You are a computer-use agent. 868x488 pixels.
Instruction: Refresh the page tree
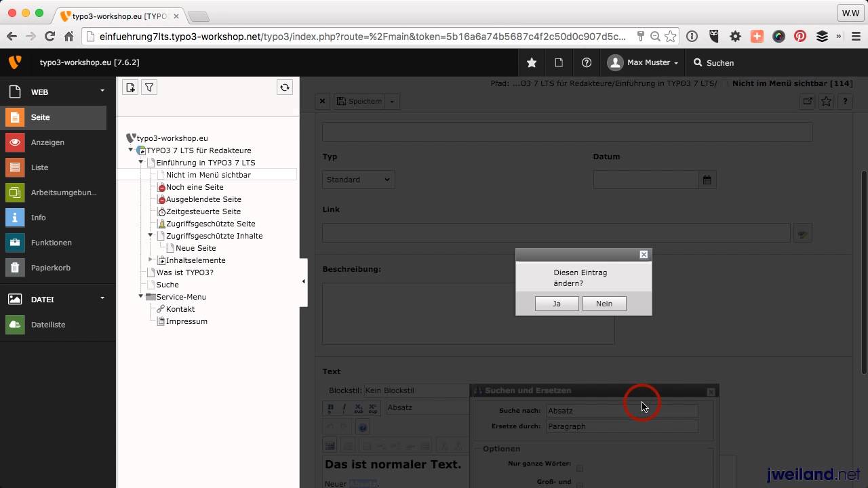click(285, 87)
